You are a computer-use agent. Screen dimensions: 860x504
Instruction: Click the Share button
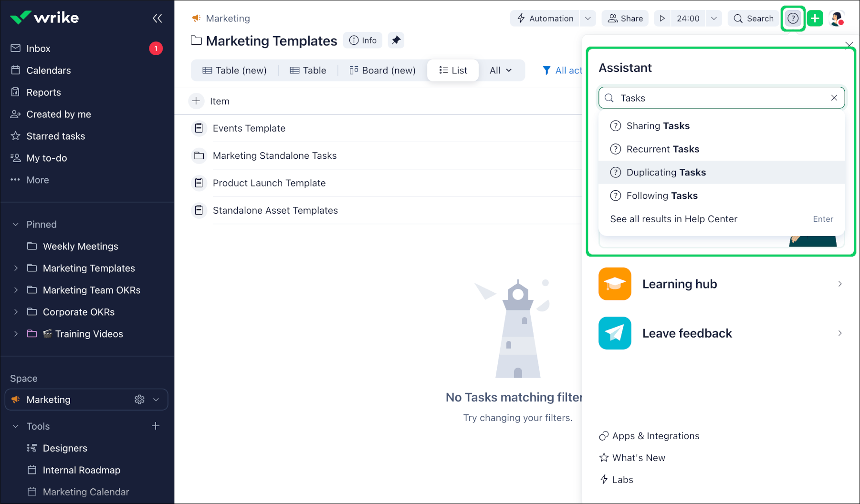coord(625,19)
